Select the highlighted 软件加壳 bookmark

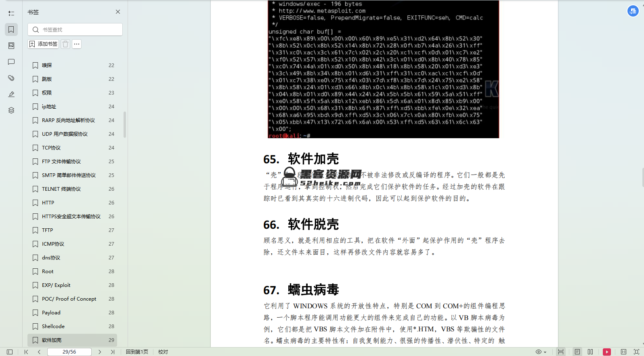(x=72, y=340)
